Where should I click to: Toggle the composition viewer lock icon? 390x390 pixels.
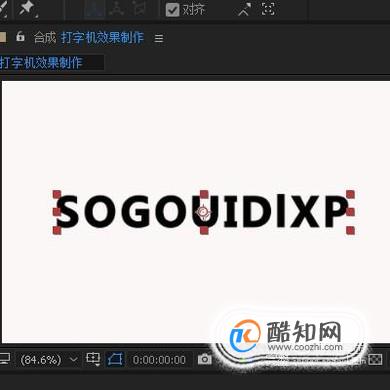(x=20, y=36)
